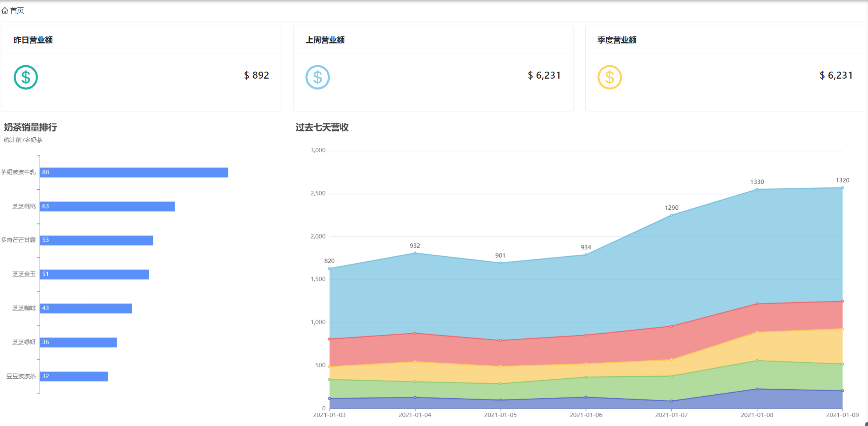Click the data point labeled 934
Viewport: 868px width, 426px height.
point(586,255)
